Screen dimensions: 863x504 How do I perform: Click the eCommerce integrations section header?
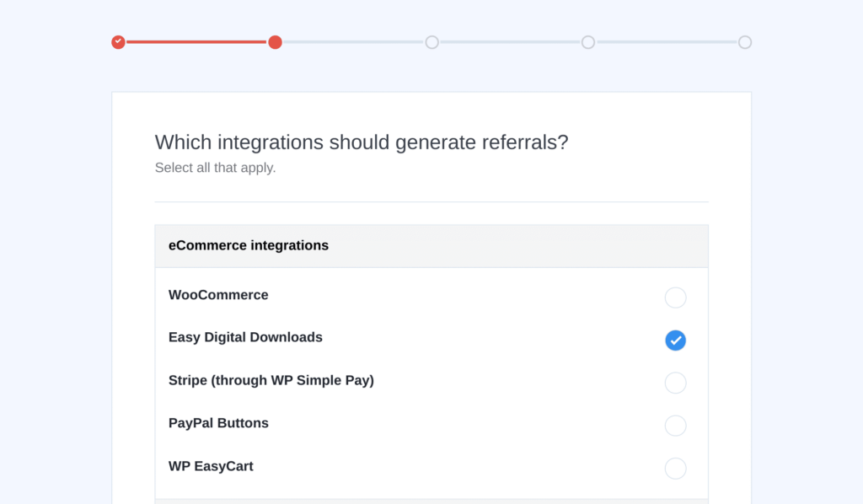click(431, 246)
